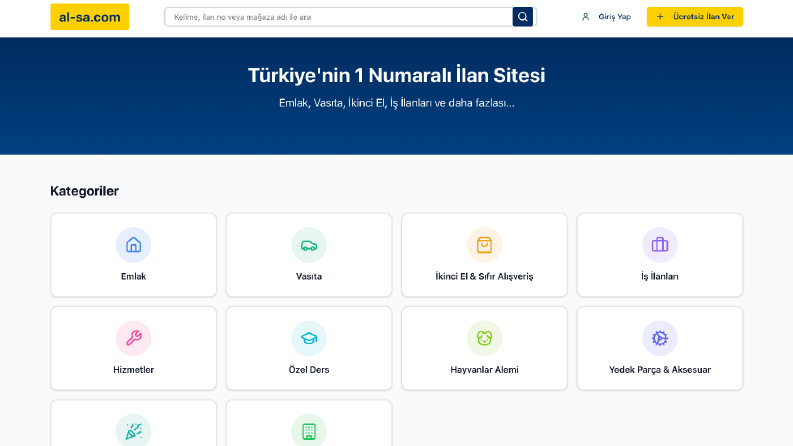The height and width of the screenshot is (446, 793).
Task: Click the magnifier search button
Action: coord(522,17)
